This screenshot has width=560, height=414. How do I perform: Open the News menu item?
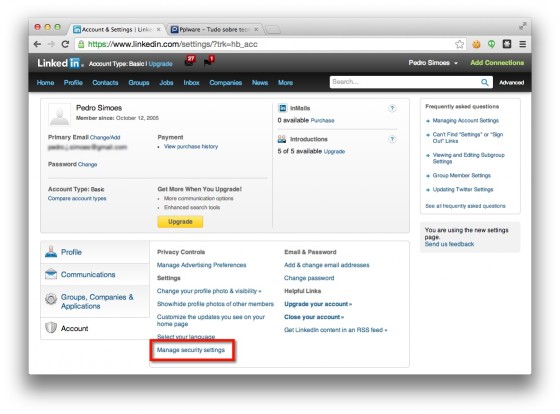[x=260, y=83]
